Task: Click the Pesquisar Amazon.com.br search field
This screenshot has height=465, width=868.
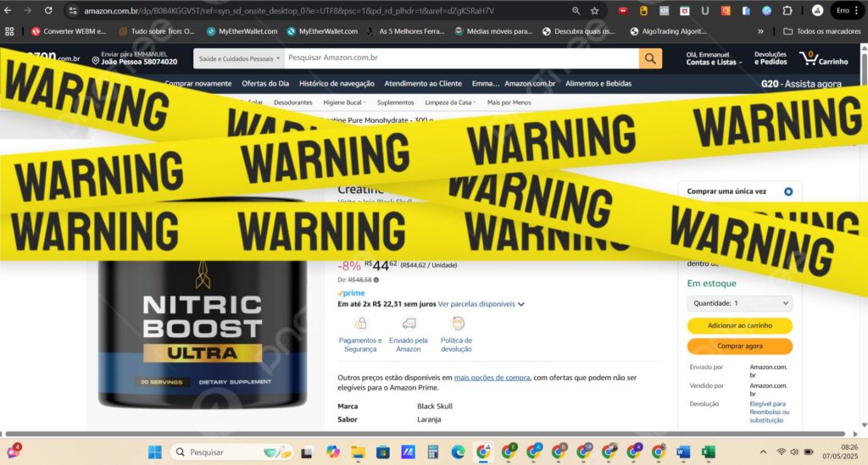Action: [x=462, y=58]
